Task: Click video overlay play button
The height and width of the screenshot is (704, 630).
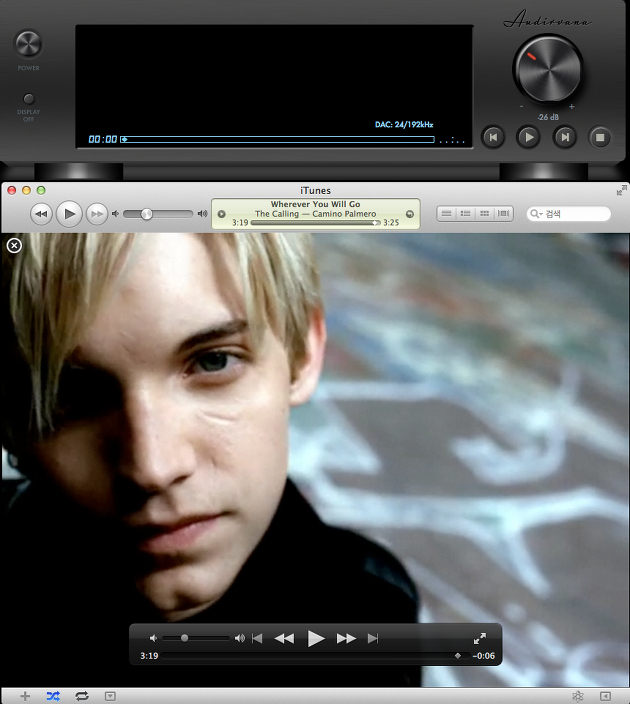Action: click(316, 638)
